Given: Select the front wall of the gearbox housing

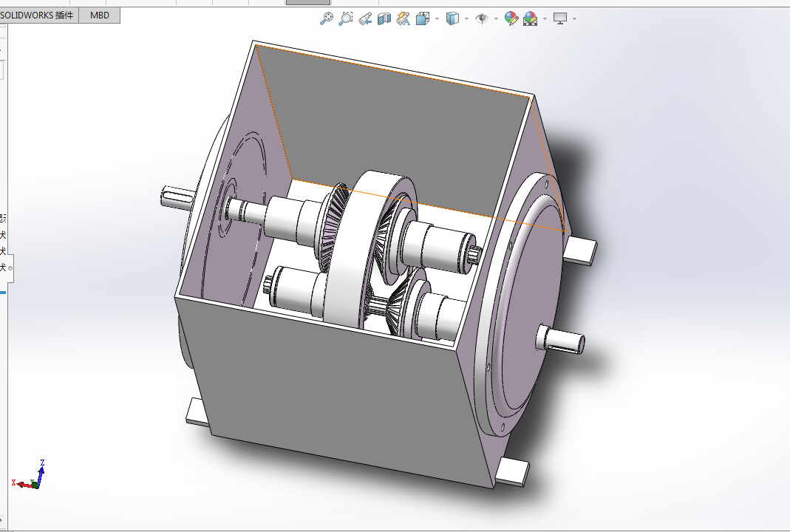Looking at the screenshot, I should coord(333,393).
